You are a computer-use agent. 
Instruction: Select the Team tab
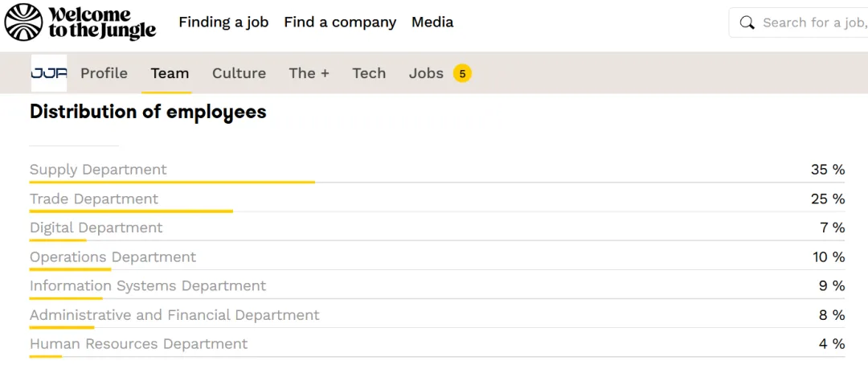170,73
